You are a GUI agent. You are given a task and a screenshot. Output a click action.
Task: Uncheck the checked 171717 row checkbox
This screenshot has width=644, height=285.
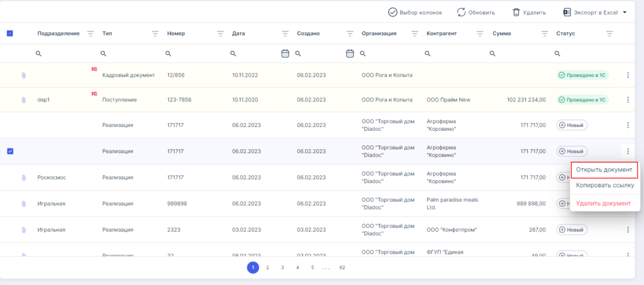tap(10, 151)
